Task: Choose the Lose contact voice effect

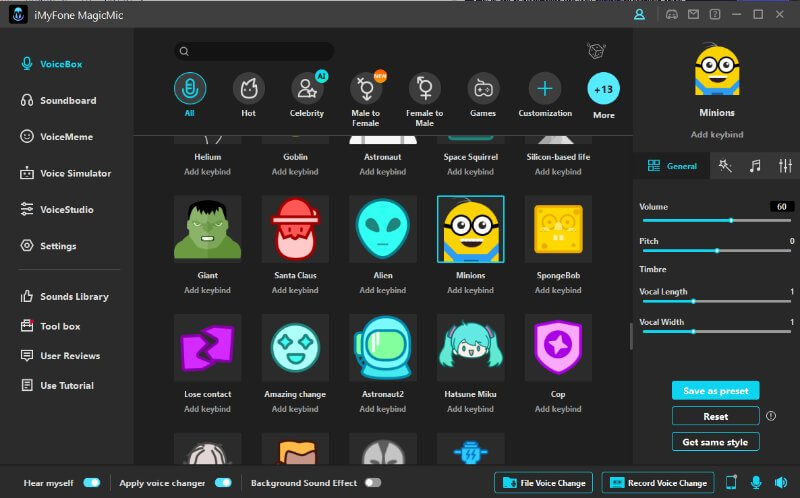Action: [208, 347]
